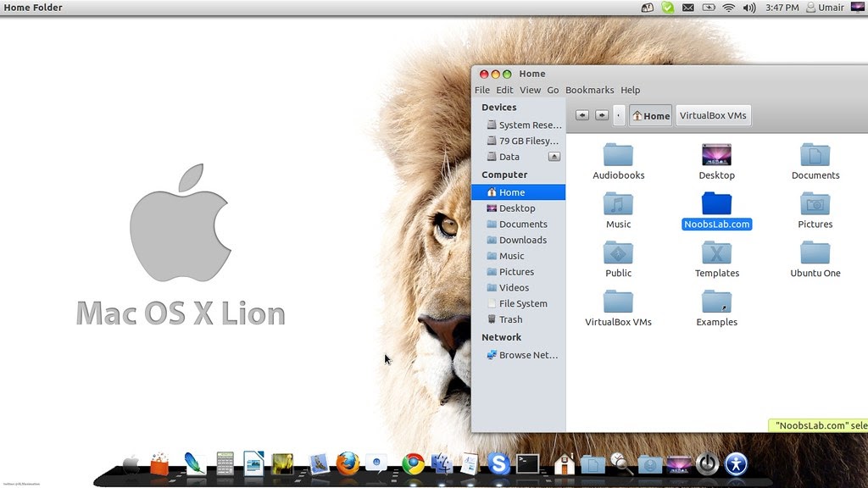Image resolution: width=868 pixels, height=488 pixels.
Task: Click the power button in the dock
Action: pyautogui.click(x=707, y=464)
